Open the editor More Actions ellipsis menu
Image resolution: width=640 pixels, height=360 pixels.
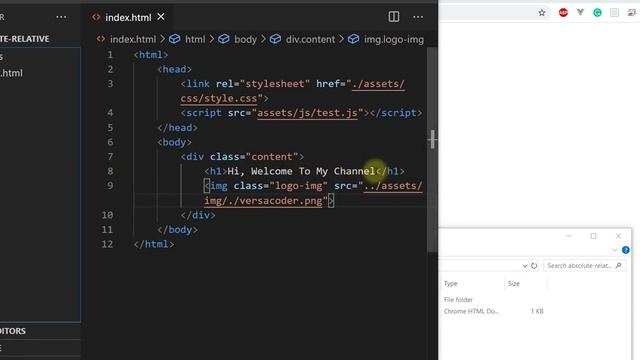point(418,17)
